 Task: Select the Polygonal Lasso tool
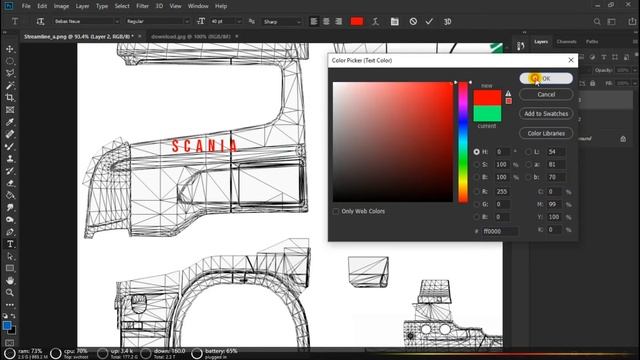click(10, 73)
